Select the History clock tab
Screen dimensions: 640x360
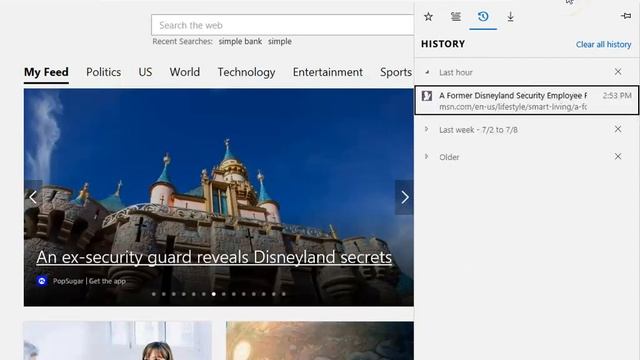[x=483, y=17]
